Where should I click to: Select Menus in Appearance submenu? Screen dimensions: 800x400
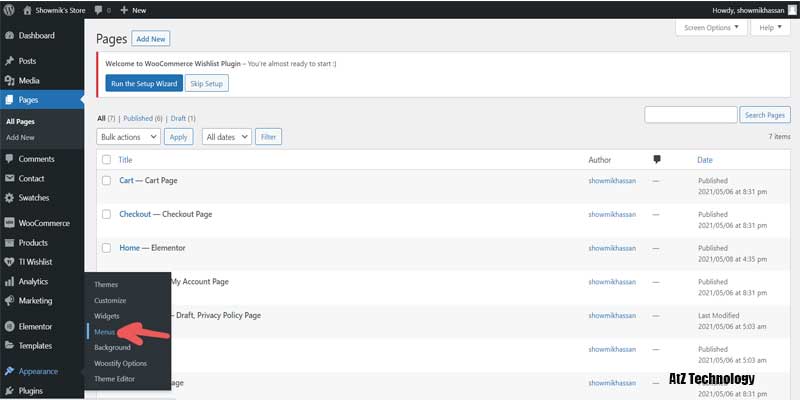tap(104, 331)
